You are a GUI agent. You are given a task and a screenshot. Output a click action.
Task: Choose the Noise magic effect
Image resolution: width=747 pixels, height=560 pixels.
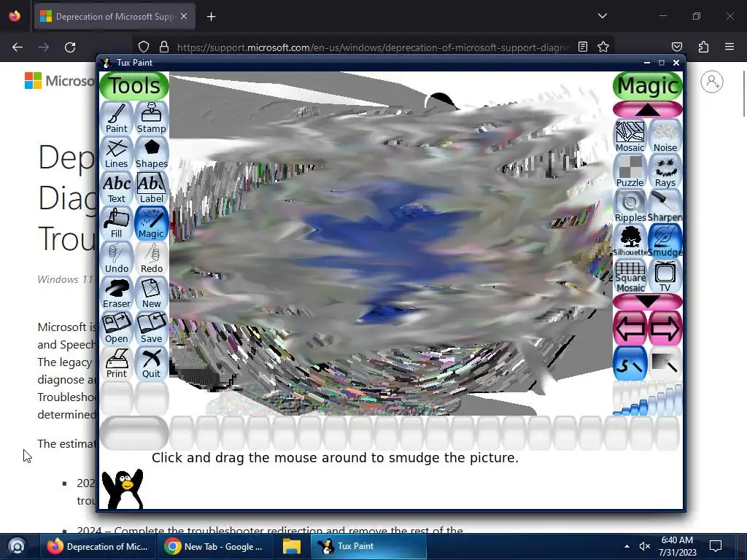tap(665, 136)
